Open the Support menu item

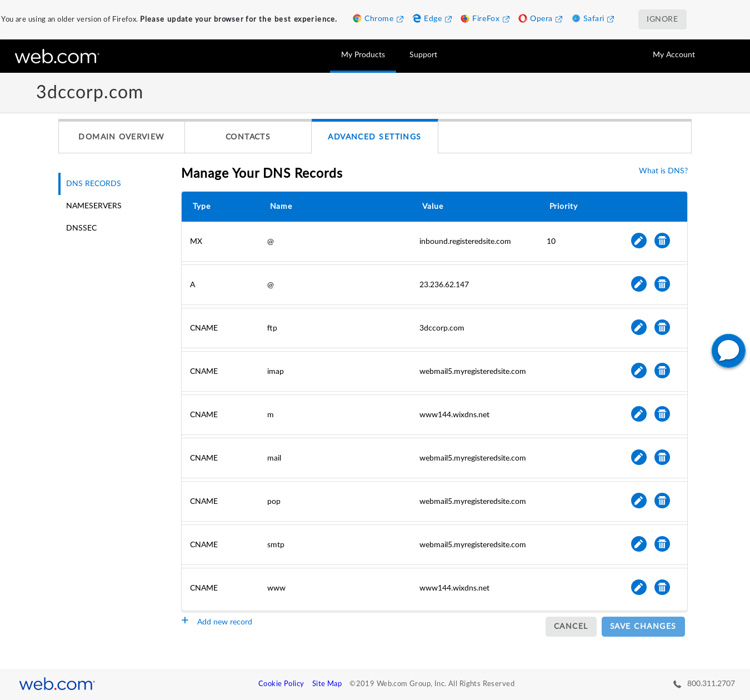pyautogui.click(x=423, y=54)
